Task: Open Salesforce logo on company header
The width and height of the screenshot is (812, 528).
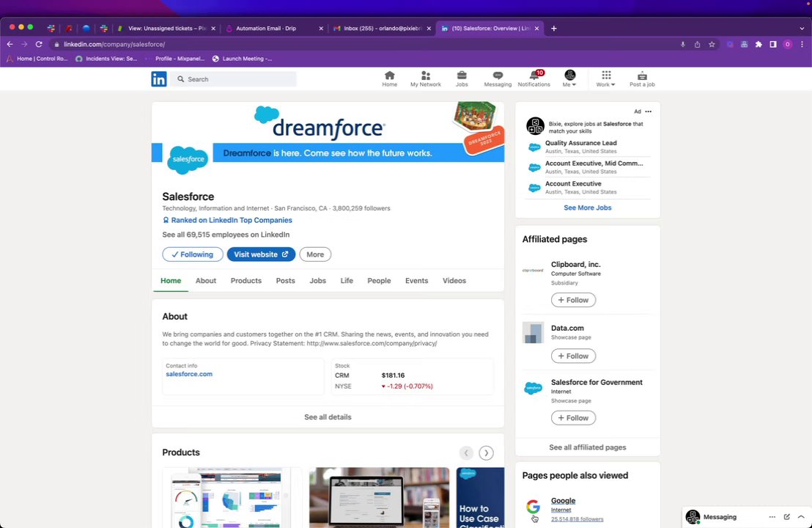Action: (x=188, y=160)
